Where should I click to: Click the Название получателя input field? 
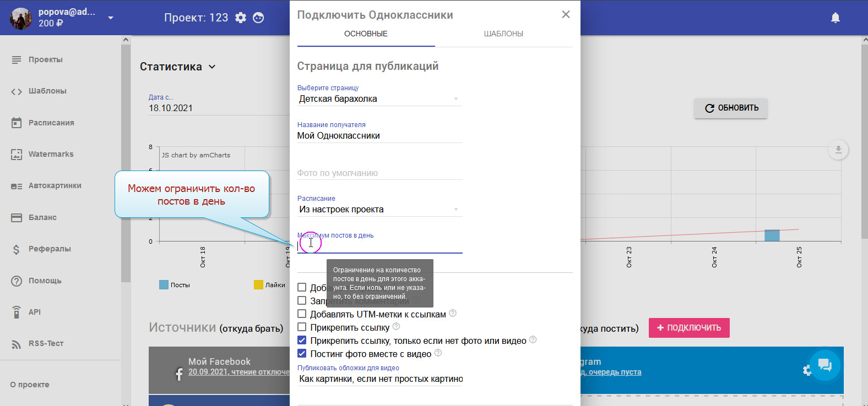coord(379,136)
